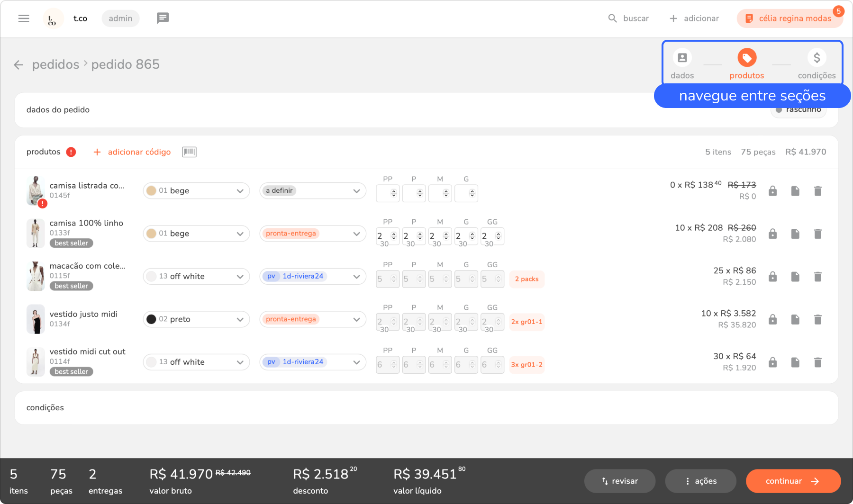The width and height of the screenshot is (853, 504).
Task: Open the chat messages icon
Action: pyautogui.click(x=163, y=18)
